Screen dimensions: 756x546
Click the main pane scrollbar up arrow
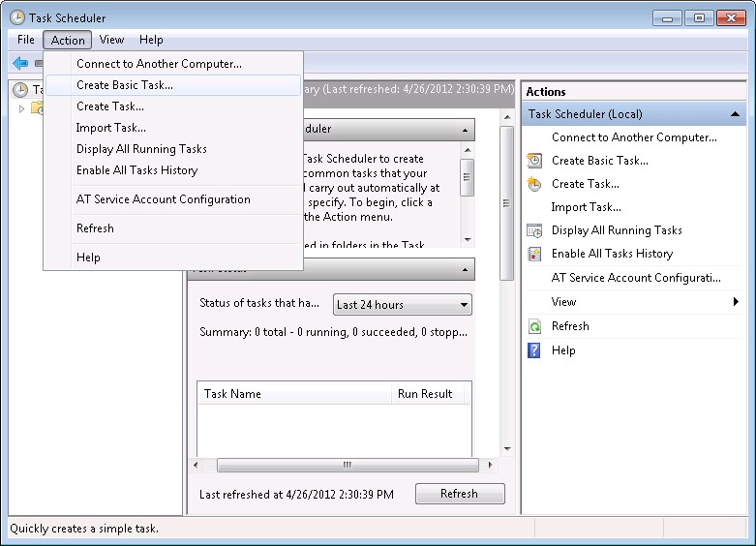pos(506,117)
